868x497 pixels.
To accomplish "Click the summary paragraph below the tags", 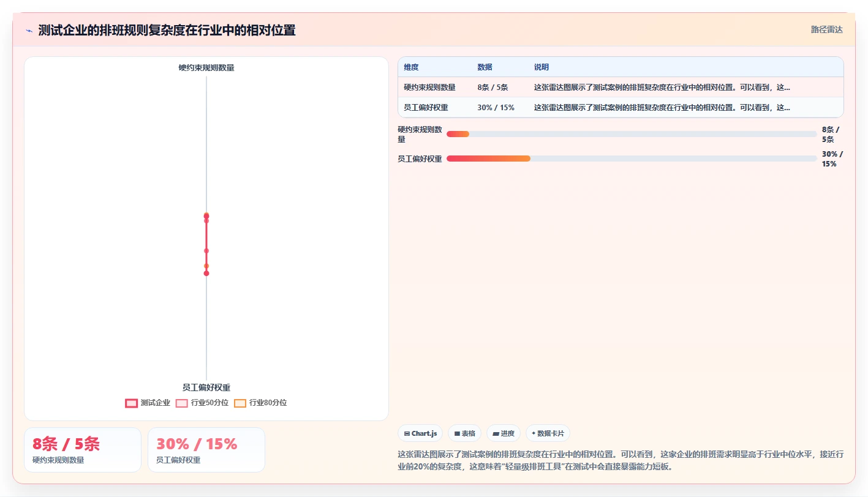I will point(621,460).
